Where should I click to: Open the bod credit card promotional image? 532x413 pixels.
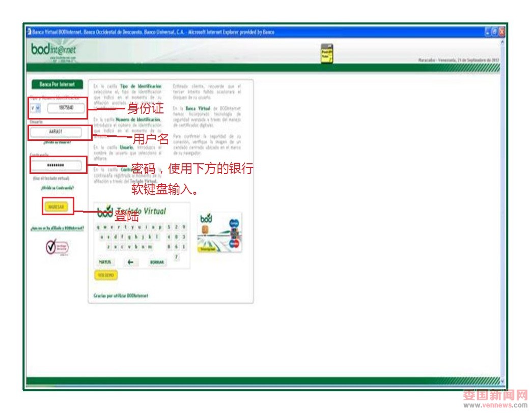point(219,232)
